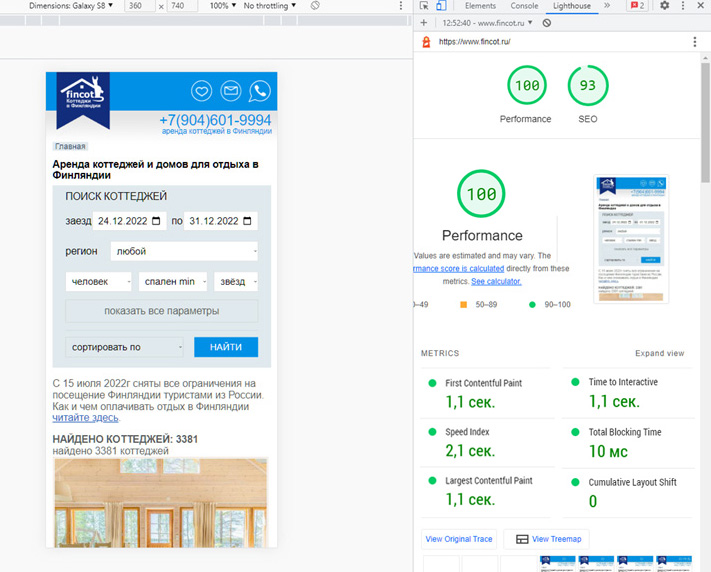Show more DevTools tabs chevron

pos(607,6)
